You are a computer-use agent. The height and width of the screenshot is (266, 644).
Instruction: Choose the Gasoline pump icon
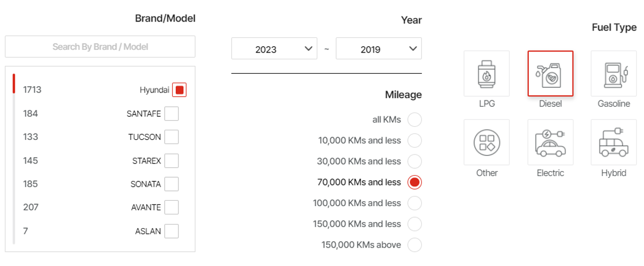tap(613, 74)
